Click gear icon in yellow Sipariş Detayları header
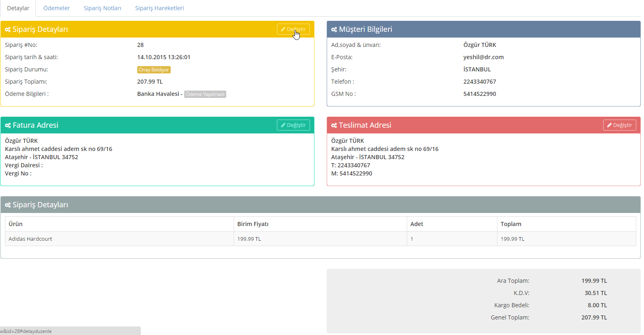Viewport: 644px width, 335px height. pos(8,30)
